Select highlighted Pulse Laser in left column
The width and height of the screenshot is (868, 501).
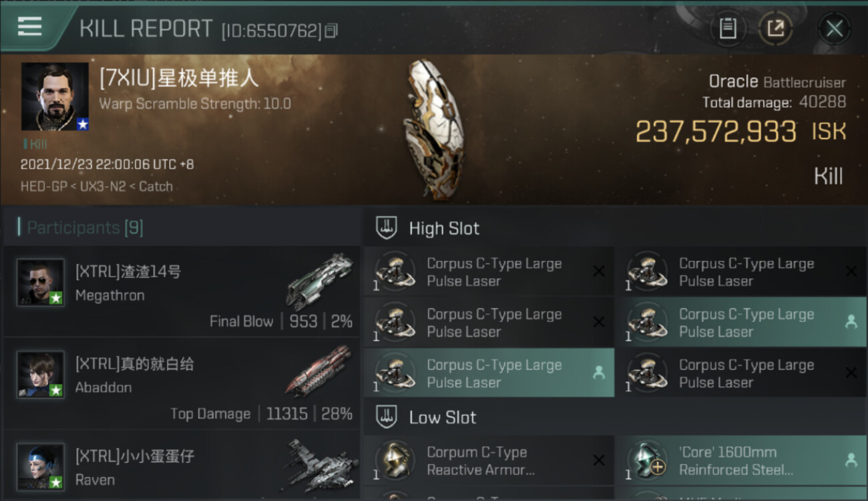489,373
